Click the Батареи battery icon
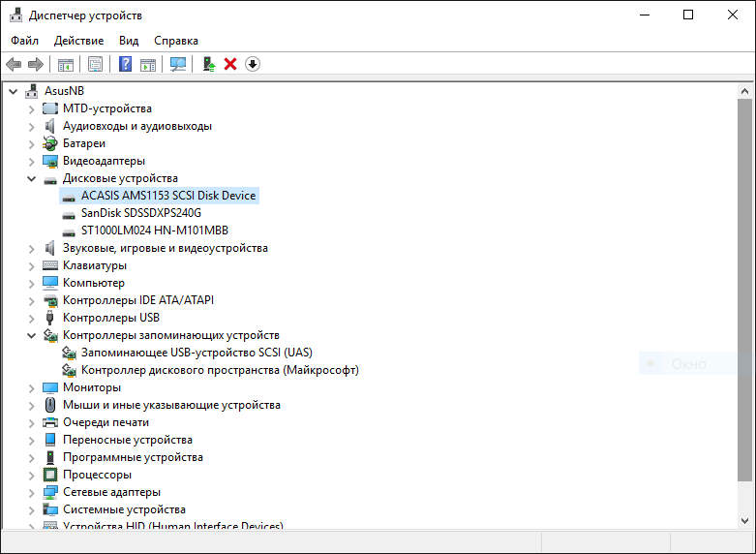Viewport: 756px width, 554px height. [x=50, y=143]
